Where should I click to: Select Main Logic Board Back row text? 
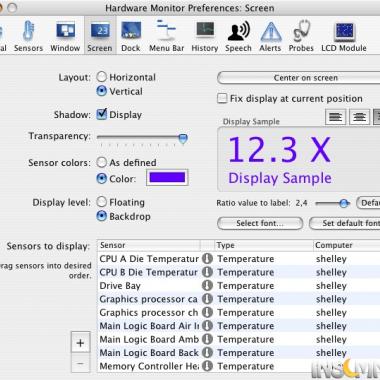coord(149,353)
